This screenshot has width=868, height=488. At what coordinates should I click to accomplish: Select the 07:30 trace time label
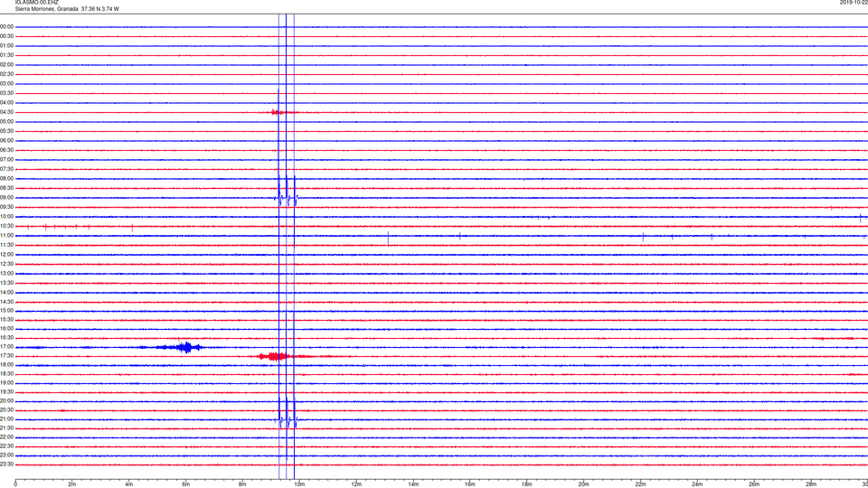7,169
